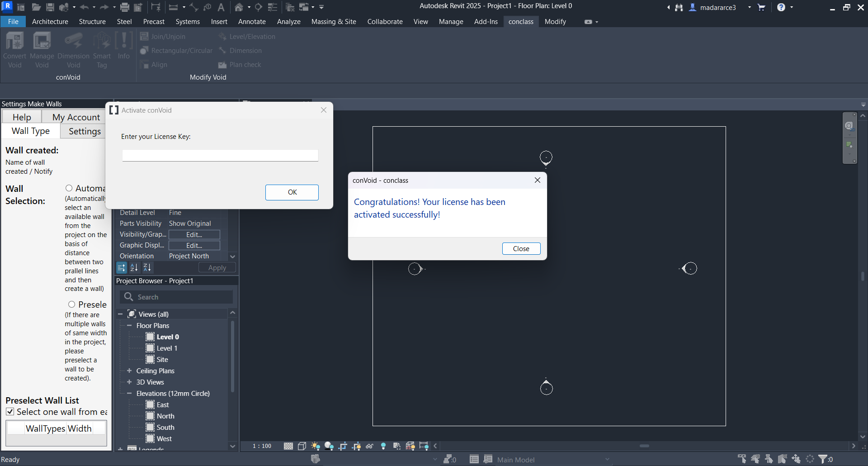Click the Detail Level icon in view control bar
The height and width of the screenshot is (466, 868).
[x=288, y=446]
